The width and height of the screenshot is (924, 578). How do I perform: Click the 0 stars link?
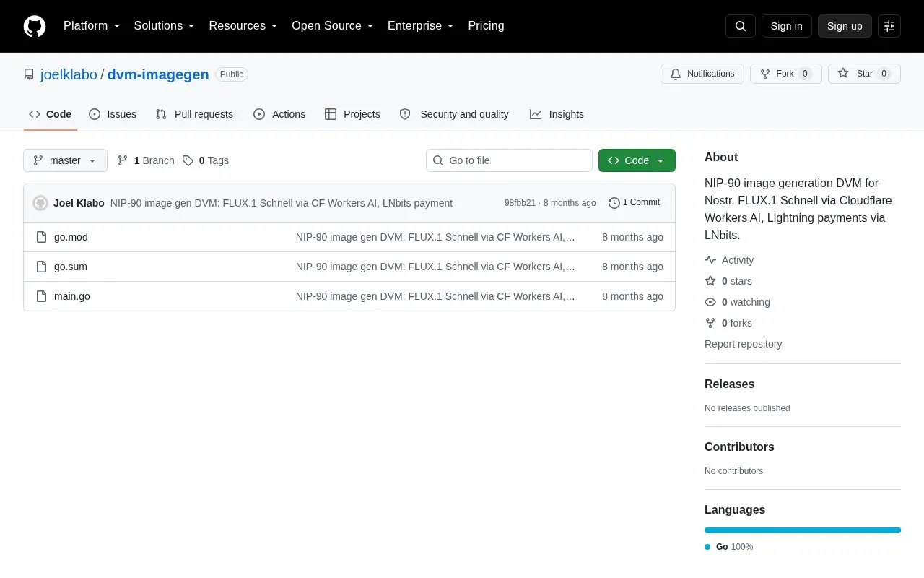coord(728,281)
